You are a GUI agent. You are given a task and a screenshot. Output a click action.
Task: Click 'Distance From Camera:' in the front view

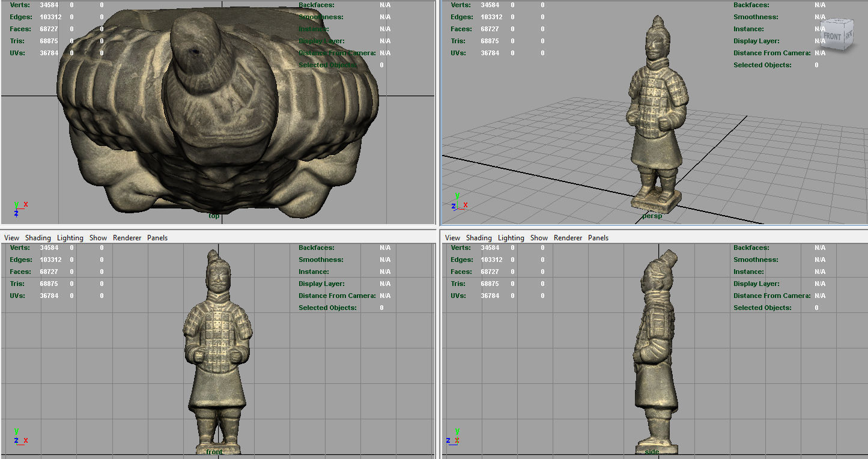(x=337, y=296)
